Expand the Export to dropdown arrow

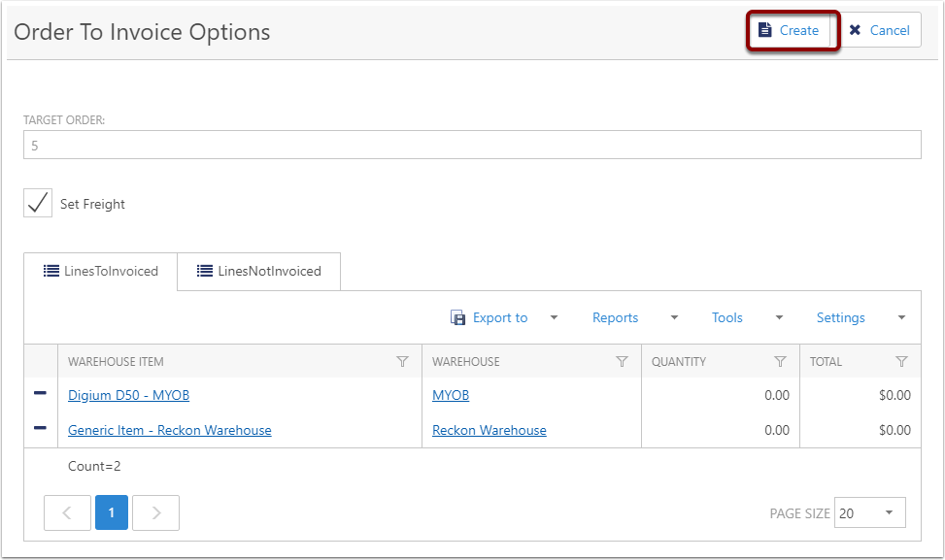pos(554,317)
